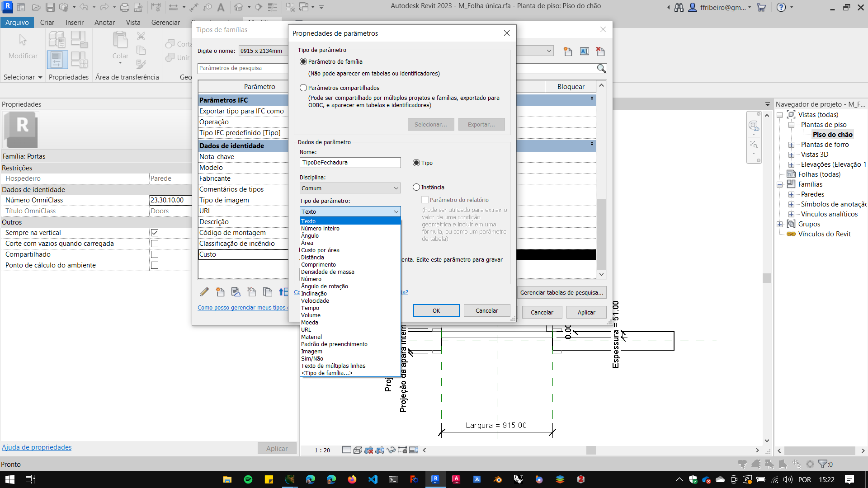Click the search magnifier in parameter search
This screenshot has height=488, width=868.
point(601,68)
